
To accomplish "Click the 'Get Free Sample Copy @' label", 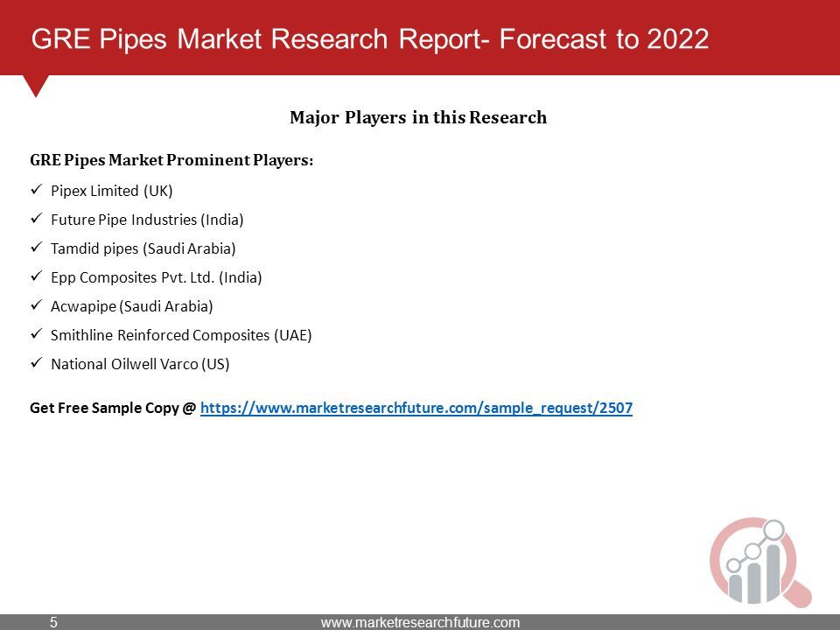I will pos(113,409).
